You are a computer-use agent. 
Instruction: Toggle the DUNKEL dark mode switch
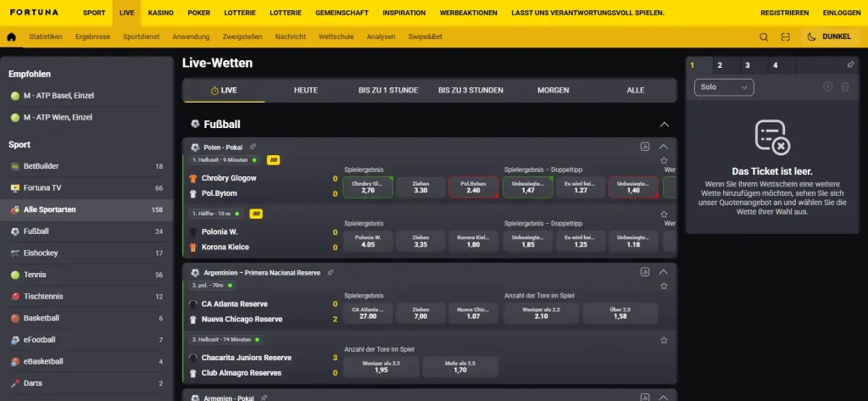(x=829, y=37)
